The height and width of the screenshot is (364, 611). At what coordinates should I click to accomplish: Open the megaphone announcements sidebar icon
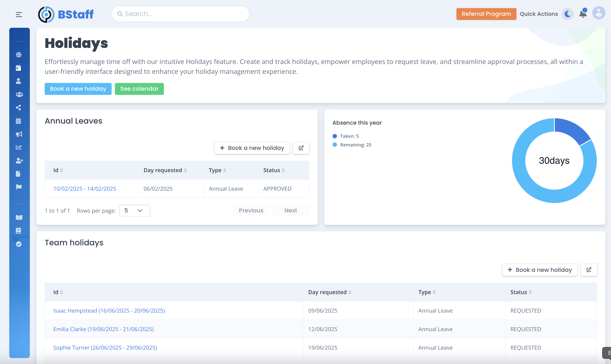[19, 134]
